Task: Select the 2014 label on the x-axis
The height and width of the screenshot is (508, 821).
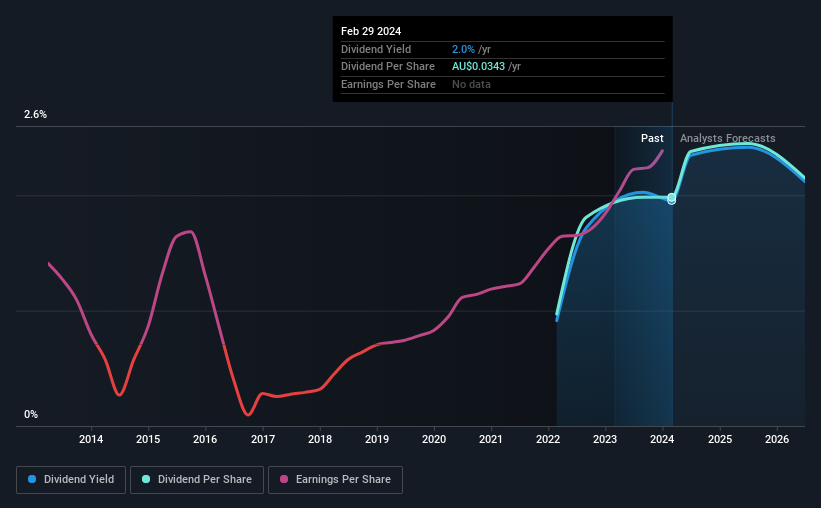Action: pyautogui.click(x=91, y=439)
